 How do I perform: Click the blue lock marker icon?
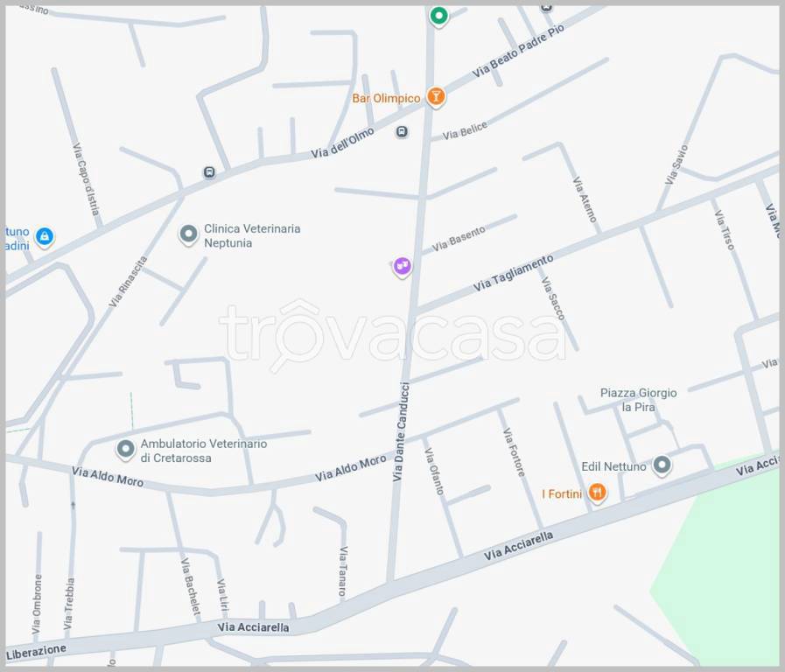pyautogui.click(x=45, y=236)
